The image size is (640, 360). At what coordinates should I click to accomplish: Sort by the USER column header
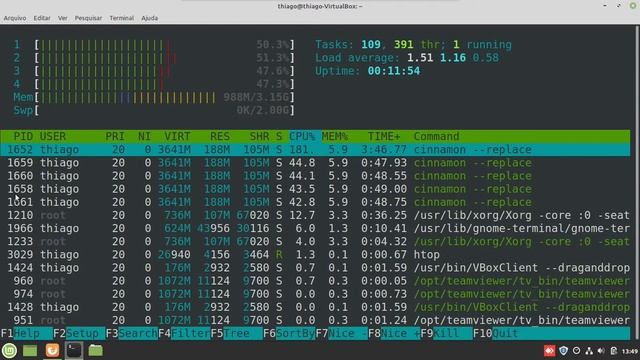click(53, 136)
